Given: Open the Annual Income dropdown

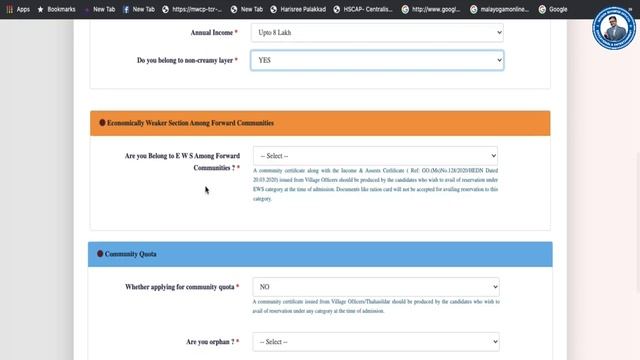Looking at the screenshot, I should 377,33.
